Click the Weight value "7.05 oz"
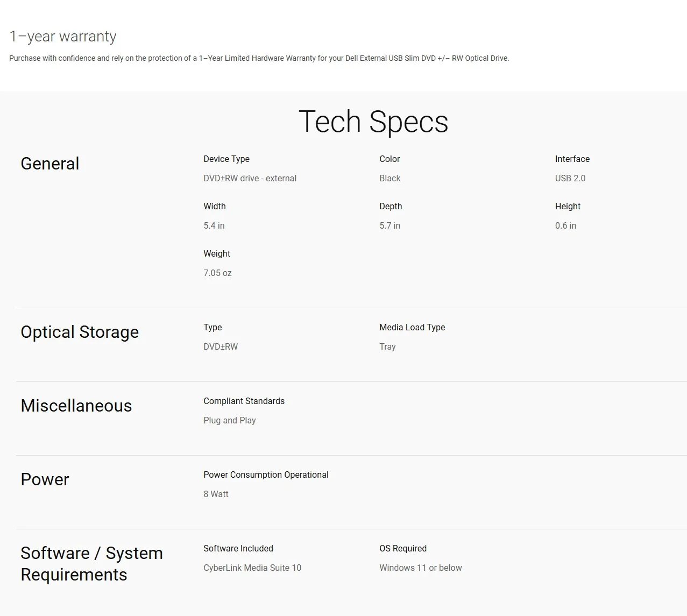The image size is (687, 616). click(217, 273)
